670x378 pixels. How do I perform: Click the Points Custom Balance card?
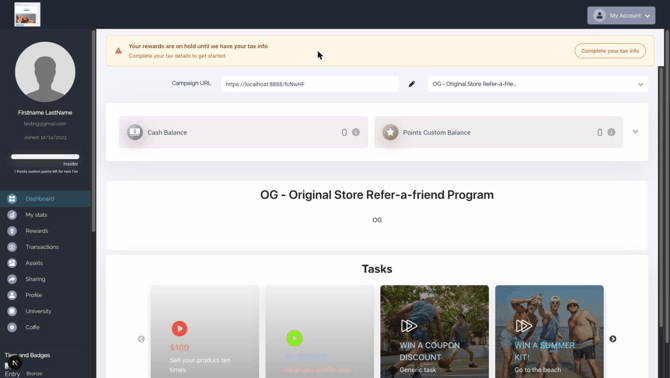coord(499,132)
